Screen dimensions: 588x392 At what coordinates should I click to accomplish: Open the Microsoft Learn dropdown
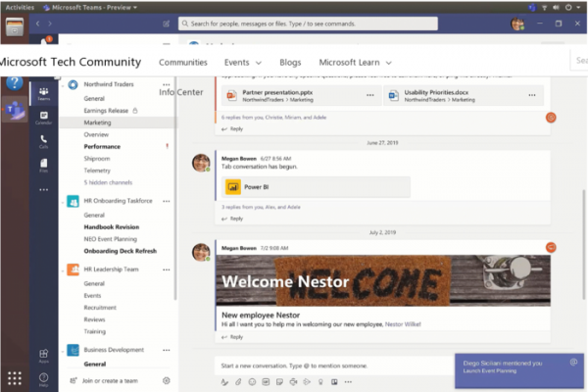(355, 62)
